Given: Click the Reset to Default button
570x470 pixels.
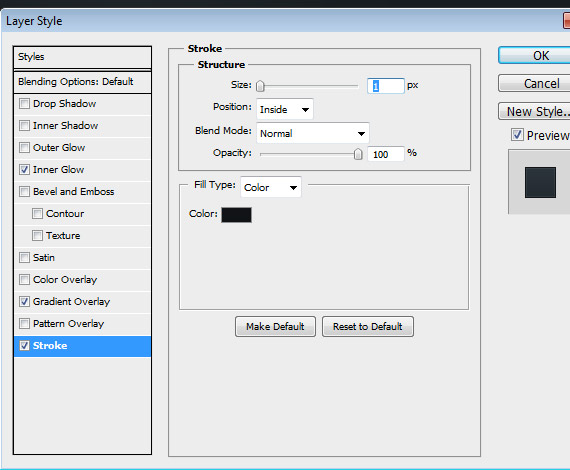Looking at the screenshot, I should point(368,326).
